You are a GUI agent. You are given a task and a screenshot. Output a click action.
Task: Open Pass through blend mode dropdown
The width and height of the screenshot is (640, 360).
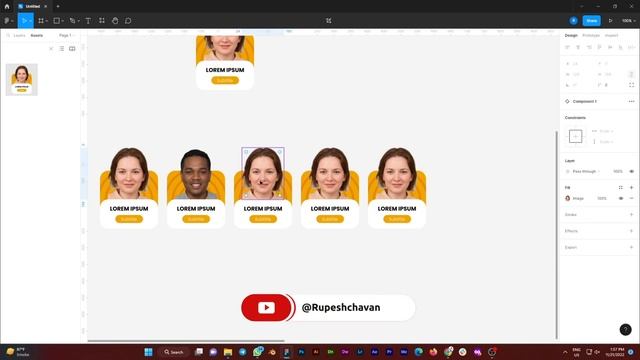point(586,171)
